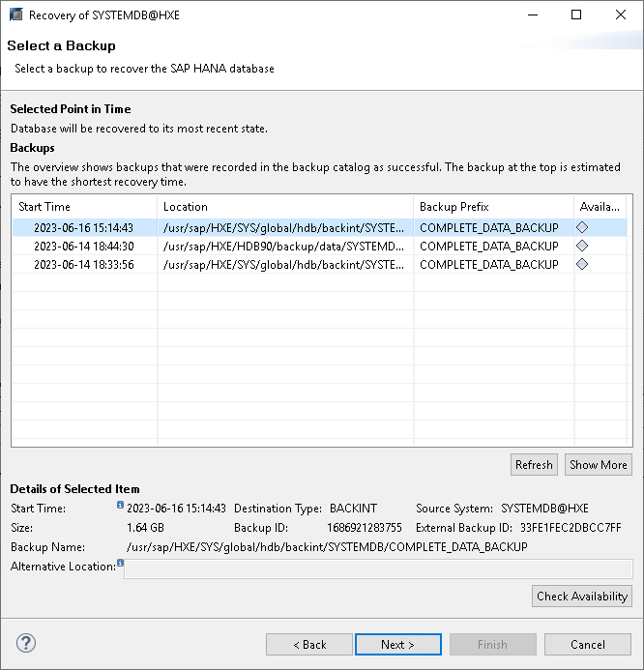Click the availability diamond for 2023-06-16 15:14:43 backup

[582, 227]
